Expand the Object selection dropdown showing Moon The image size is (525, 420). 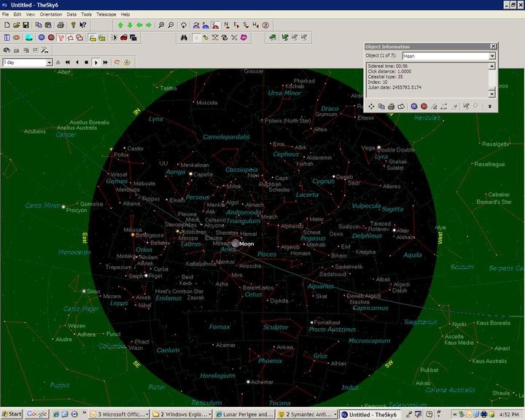[x=492, y=56]
